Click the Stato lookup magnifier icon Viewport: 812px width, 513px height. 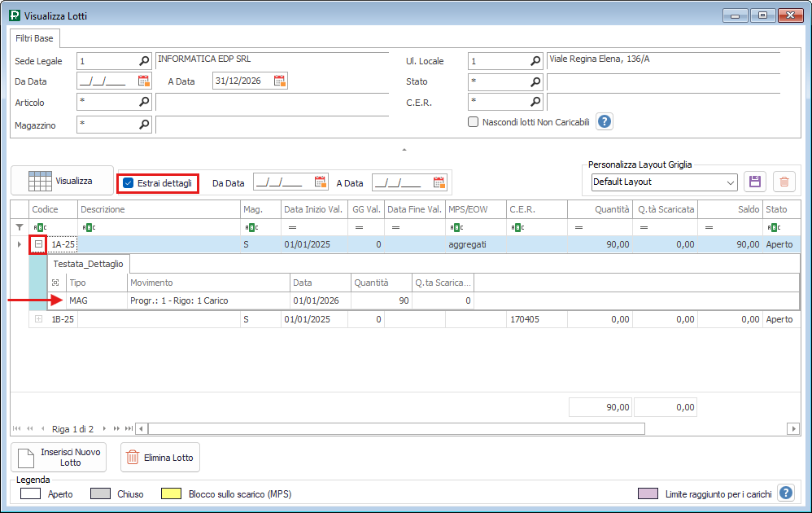pyautogui.click(x=535, y=81)
